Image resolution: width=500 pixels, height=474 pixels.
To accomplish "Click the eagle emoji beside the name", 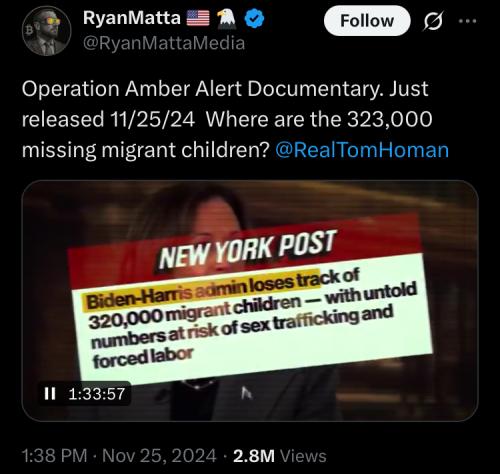I will coord(226,18).
